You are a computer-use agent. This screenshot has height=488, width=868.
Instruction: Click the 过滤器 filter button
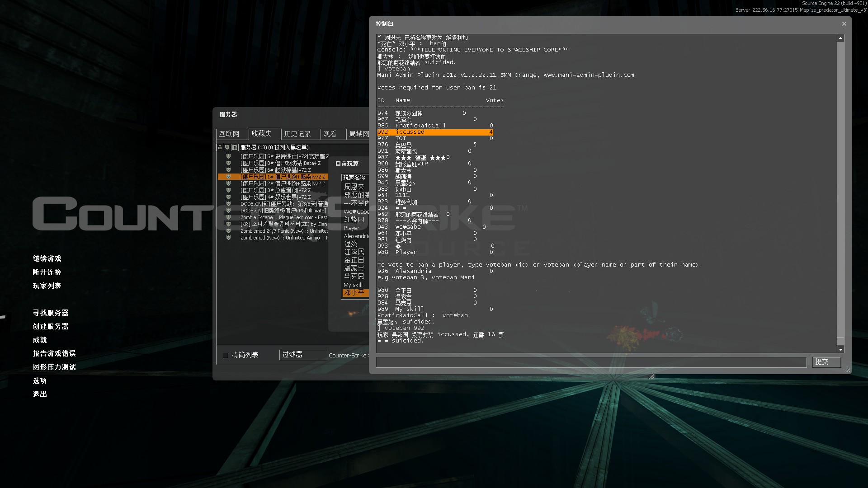coord(303,355)
